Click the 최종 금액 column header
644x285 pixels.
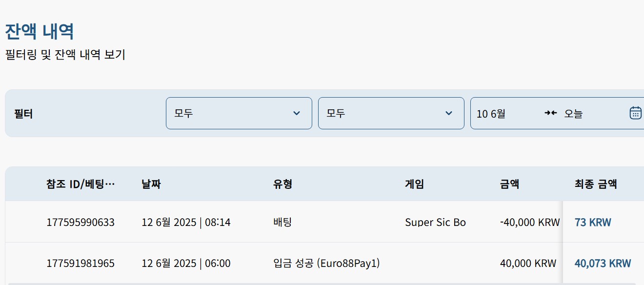click(596, 184)
